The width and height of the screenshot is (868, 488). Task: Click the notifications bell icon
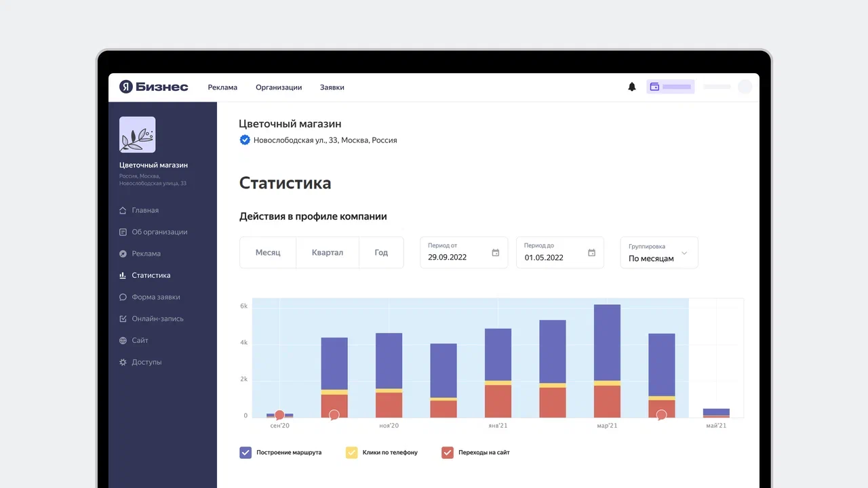tap(632, 87)
